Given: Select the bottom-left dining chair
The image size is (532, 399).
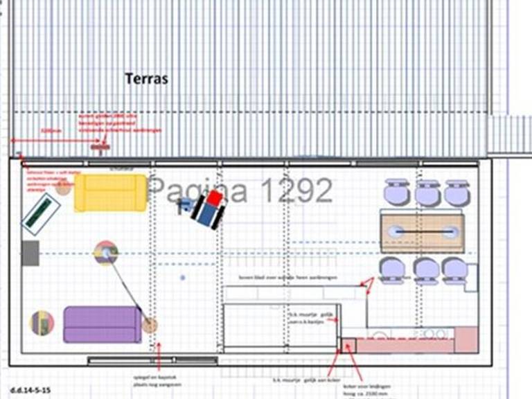Looking at the screenshot, I should point(391,269).
